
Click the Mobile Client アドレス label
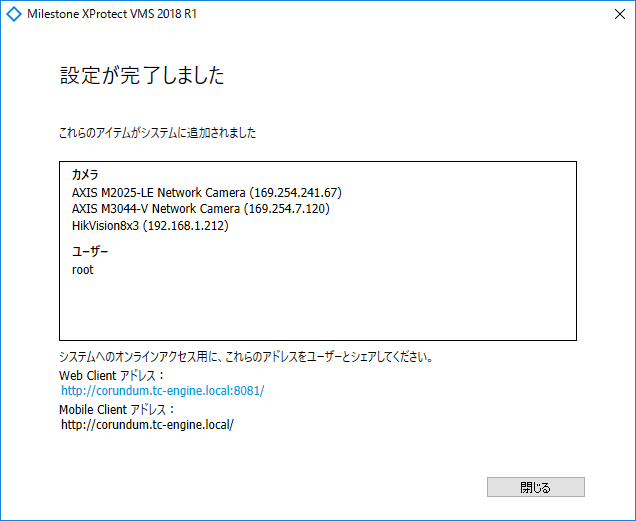(x=117, y=409)
